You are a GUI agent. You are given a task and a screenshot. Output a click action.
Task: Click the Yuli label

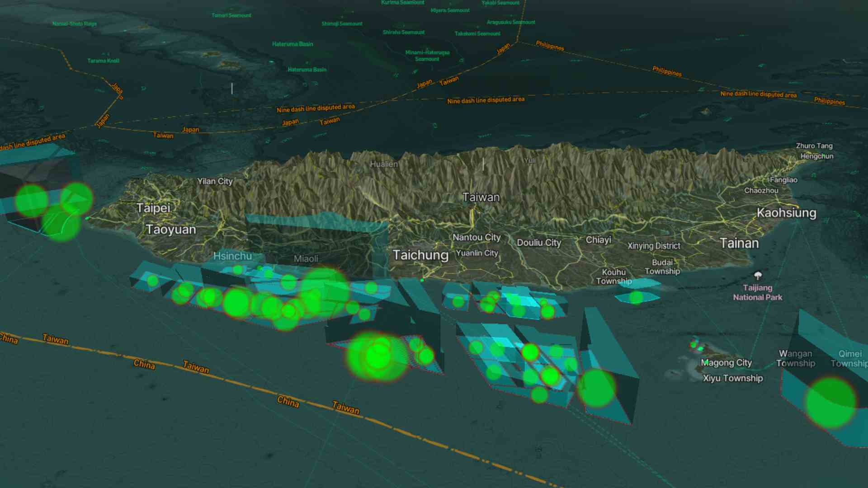click(529, 160)
